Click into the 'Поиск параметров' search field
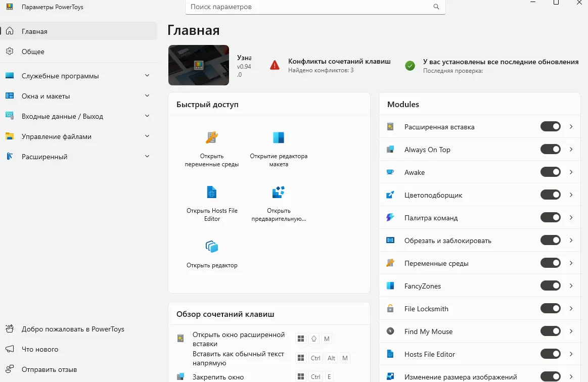 pyautogui.click(x=308, y=7)
